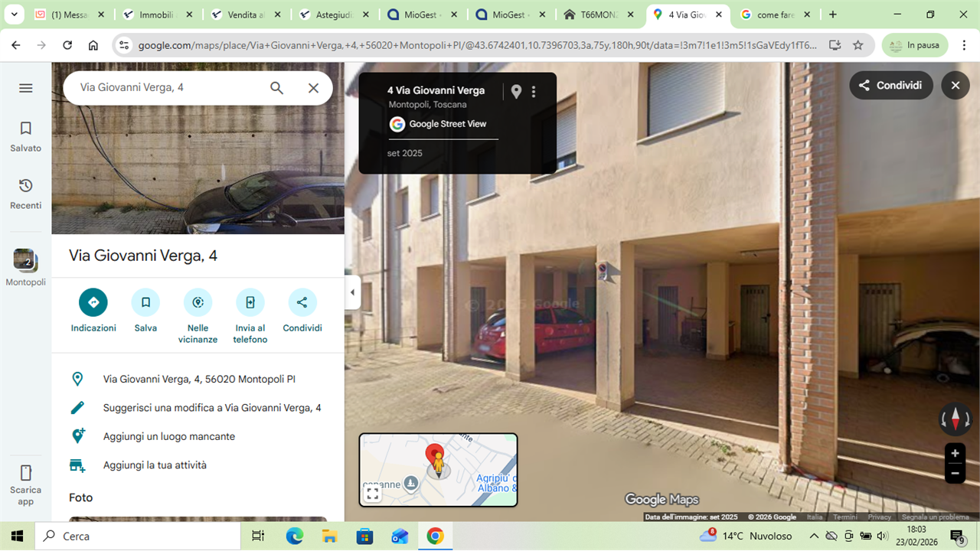Click the Condividi button over Street View
The width and height of the screenshot is (980, 551).
[890, 85]
